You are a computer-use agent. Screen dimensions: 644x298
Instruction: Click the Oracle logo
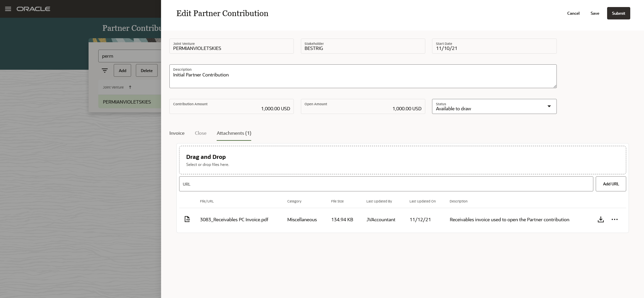(34, 9)
